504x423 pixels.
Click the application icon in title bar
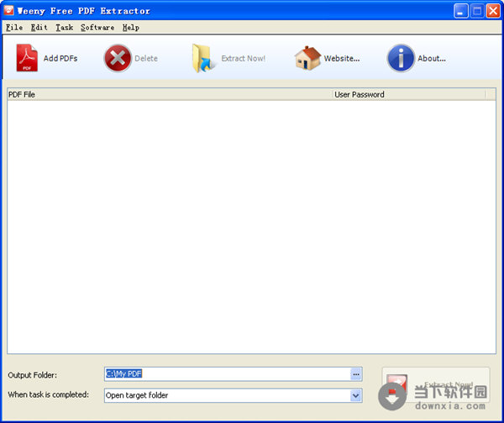(x=8, y=11)
